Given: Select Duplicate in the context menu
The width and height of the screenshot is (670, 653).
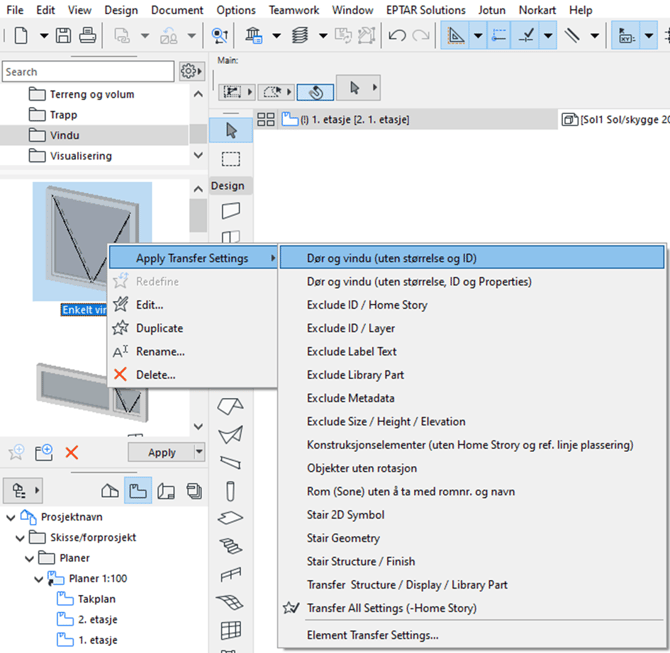Looking at the screenshot, I should (159, 328).
